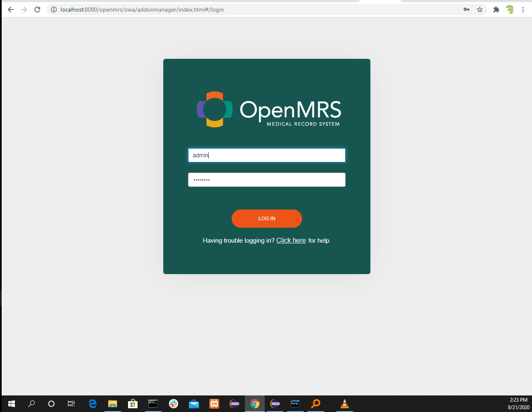
Task: Reload the page with refresh icon
Action: pos(37,10)
